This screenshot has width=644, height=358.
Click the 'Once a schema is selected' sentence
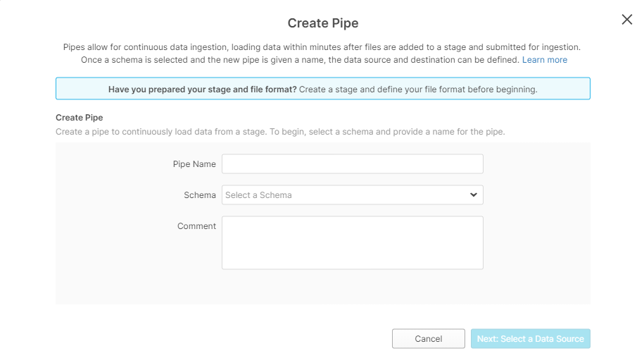pyautogui.click(x=300, y=60)
